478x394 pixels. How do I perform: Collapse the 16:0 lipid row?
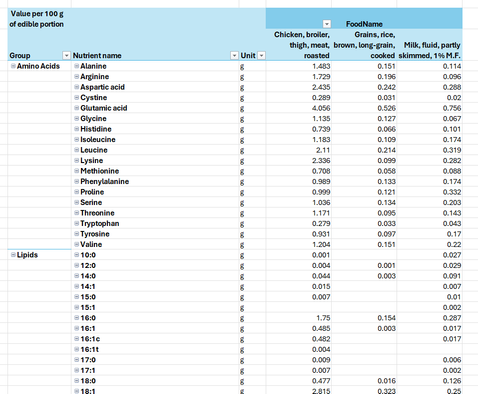(77, 318)
